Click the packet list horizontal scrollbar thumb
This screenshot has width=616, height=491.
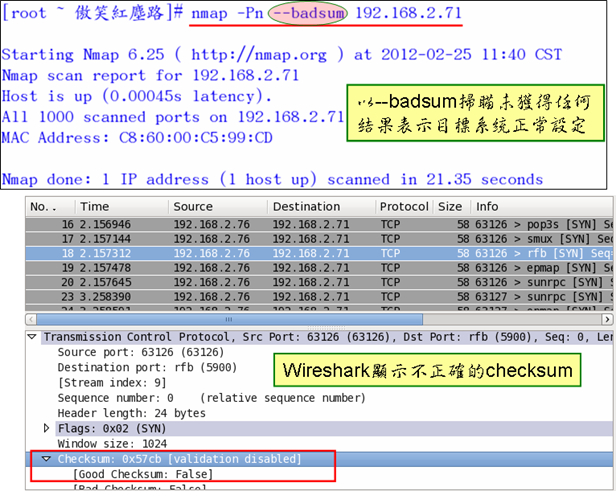click(229, 319)
